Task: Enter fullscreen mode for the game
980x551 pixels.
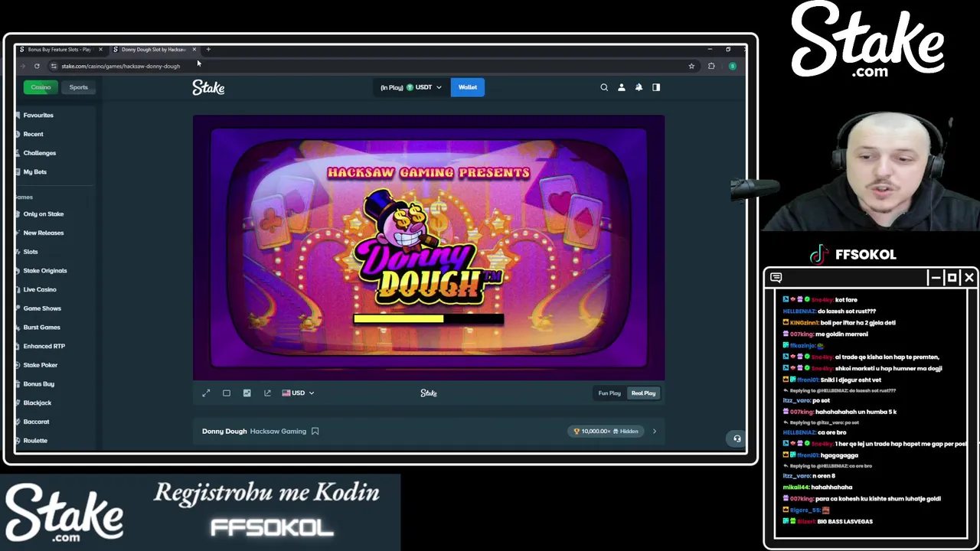Action: coord(206,393)
